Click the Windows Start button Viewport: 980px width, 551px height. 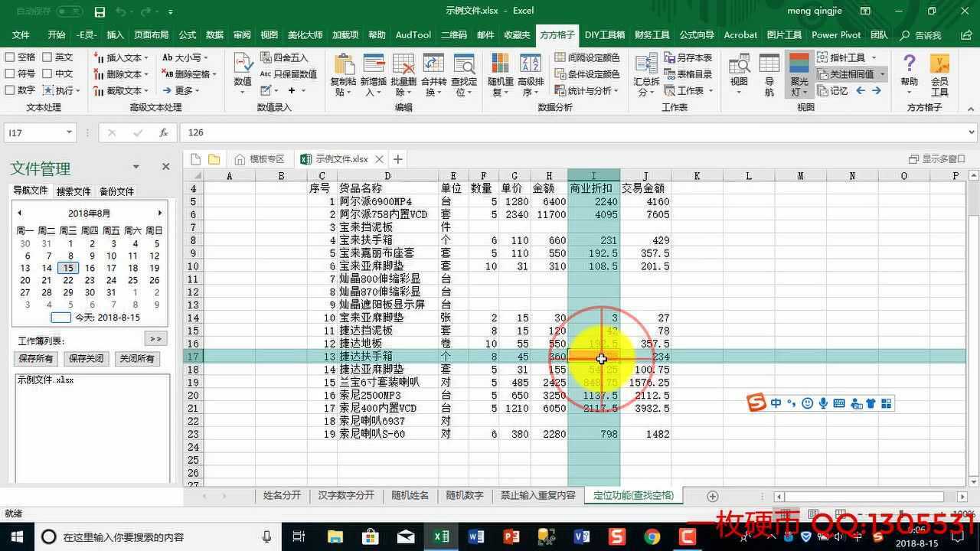tap(17, 536)
